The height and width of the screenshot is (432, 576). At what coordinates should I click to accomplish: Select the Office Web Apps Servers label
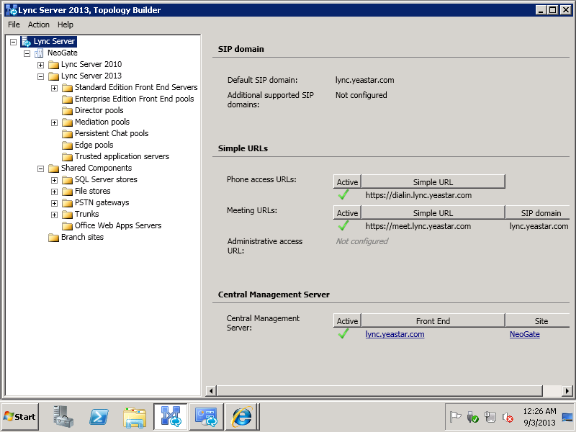point(118,226)
